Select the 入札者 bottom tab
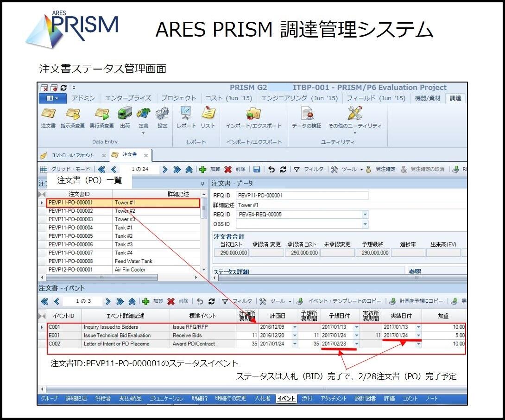This screenshot has height=420, width=505. [263, 398]
